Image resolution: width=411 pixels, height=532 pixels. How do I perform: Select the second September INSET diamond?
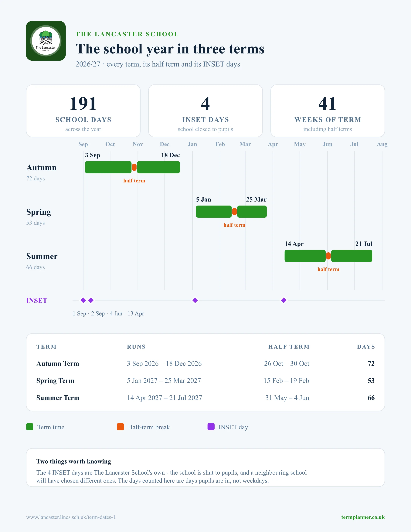pos(91,300)
